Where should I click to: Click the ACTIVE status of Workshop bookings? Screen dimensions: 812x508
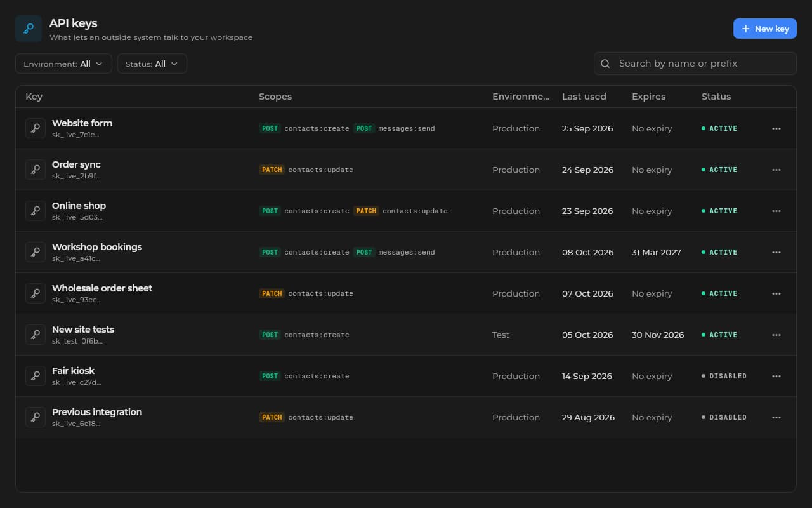[x=719, y=252]
